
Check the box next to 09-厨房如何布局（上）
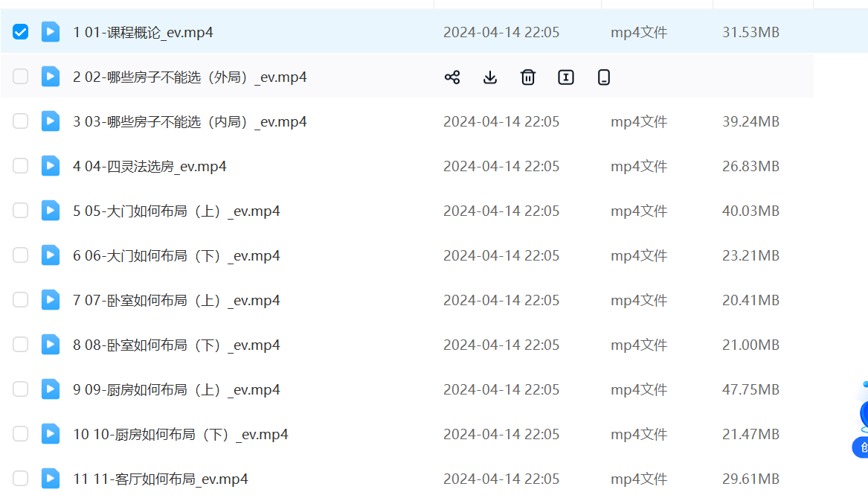[x=21, y=389]
